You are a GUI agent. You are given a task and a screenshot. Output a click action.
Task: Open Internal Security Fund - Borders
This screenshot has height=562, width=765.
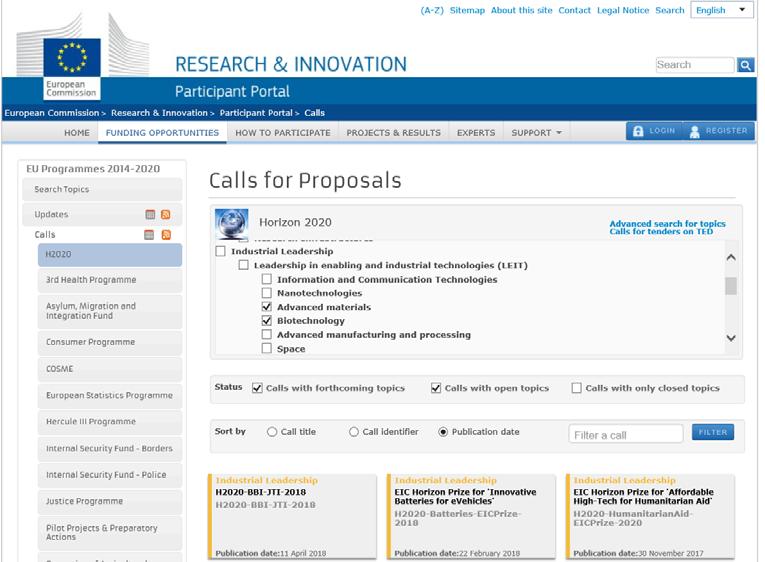(110, 449)
